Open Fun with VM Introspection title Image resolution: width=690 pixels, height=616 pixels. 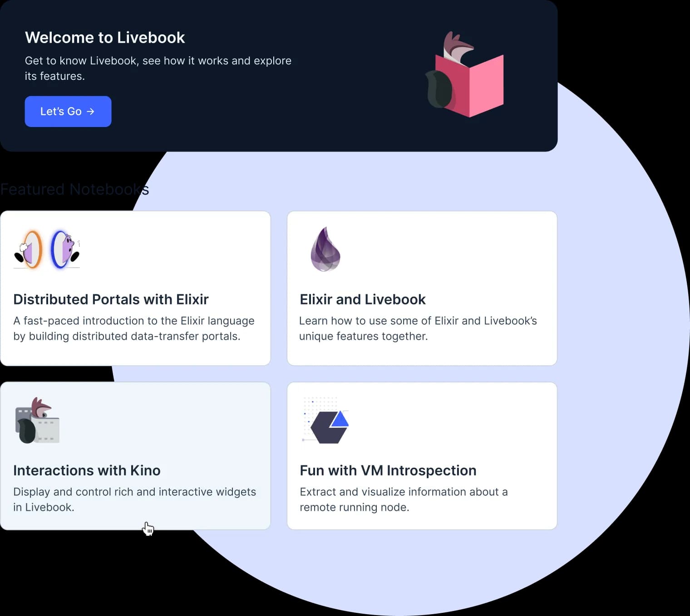pos(388,470)
